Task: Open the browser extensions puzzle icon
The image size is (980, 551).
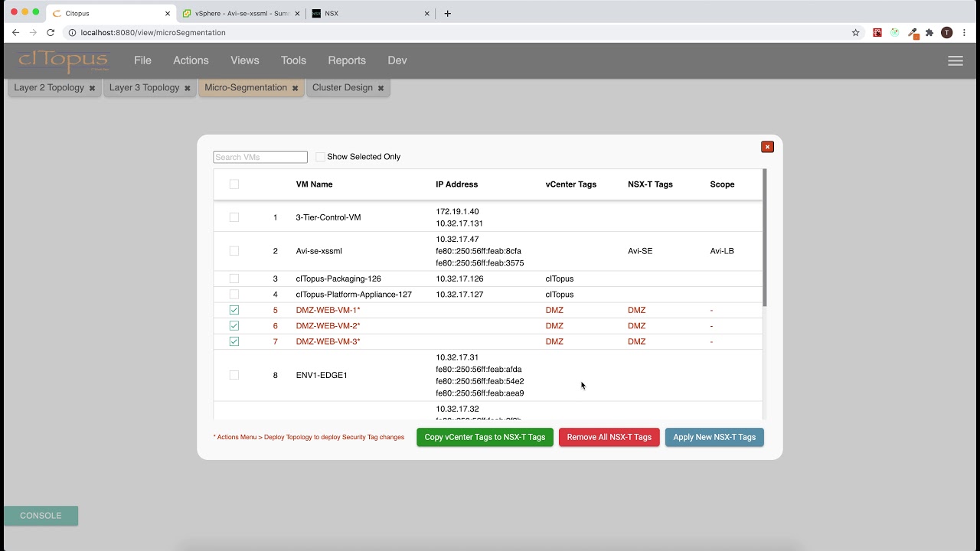Action: click(929, 33)
